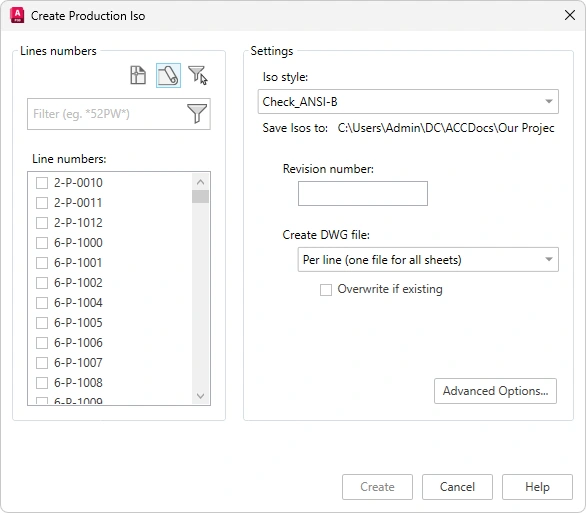The height and width of the screenshot is (513, 586).
Task: Click the Advanced Options button
Action: coord(495,391)
